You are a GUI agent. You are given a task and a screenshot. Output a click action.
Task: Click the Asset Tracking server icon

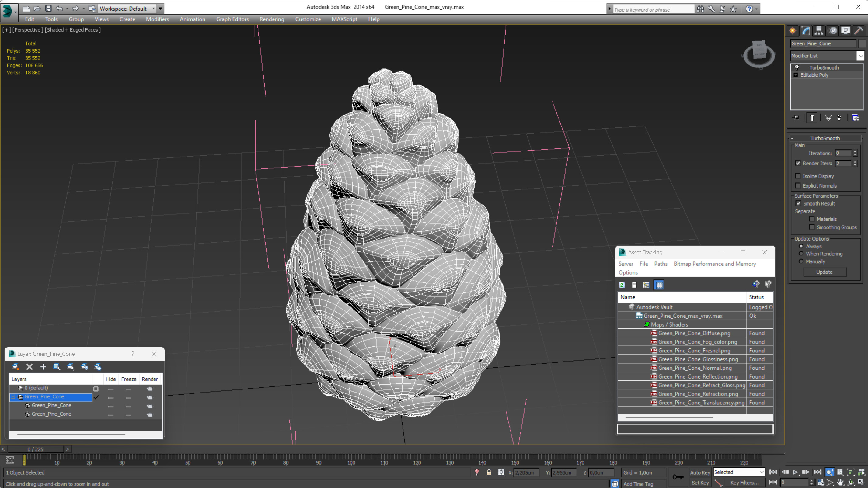pyautogui.click(x=626, y=263)
